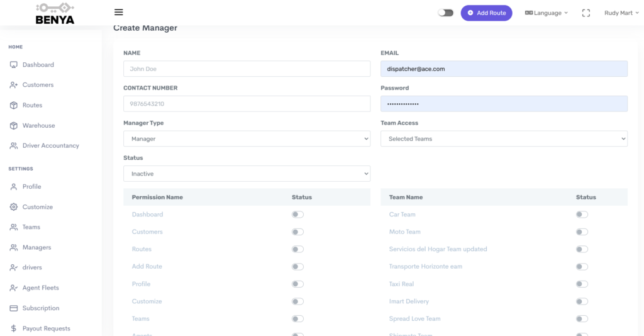The height and width of the screenshot is (336, 644).
Task: Toggle the theme switch in top header
Action: tap(445, 13)
